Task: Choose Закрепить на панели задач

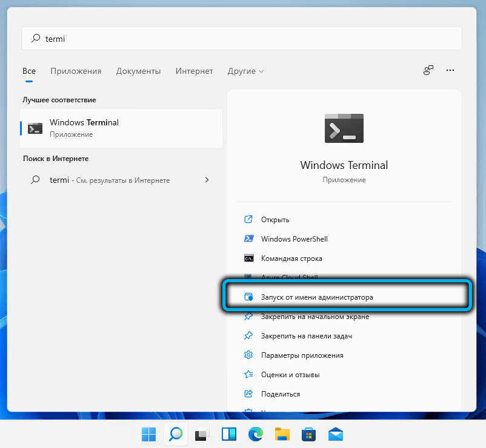Action: [306, 336]
